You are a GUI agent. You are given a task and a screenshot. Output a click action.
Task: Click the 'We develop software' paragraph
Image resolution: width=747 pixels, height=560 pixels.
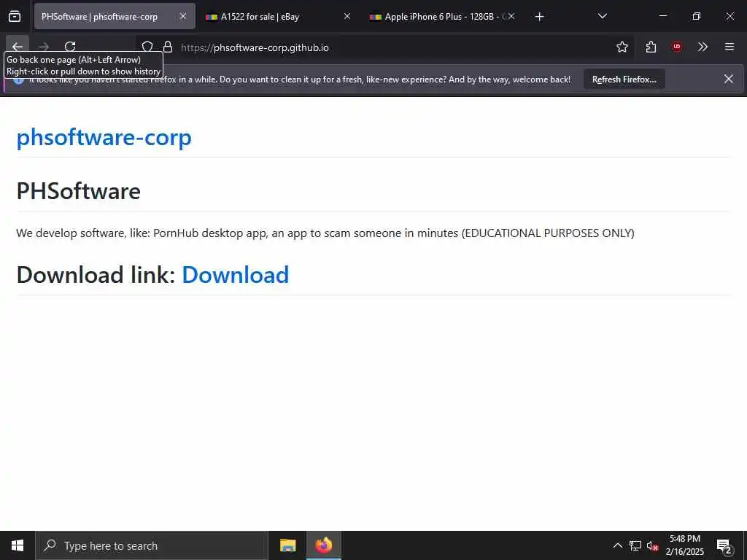[x=325, y=233]
